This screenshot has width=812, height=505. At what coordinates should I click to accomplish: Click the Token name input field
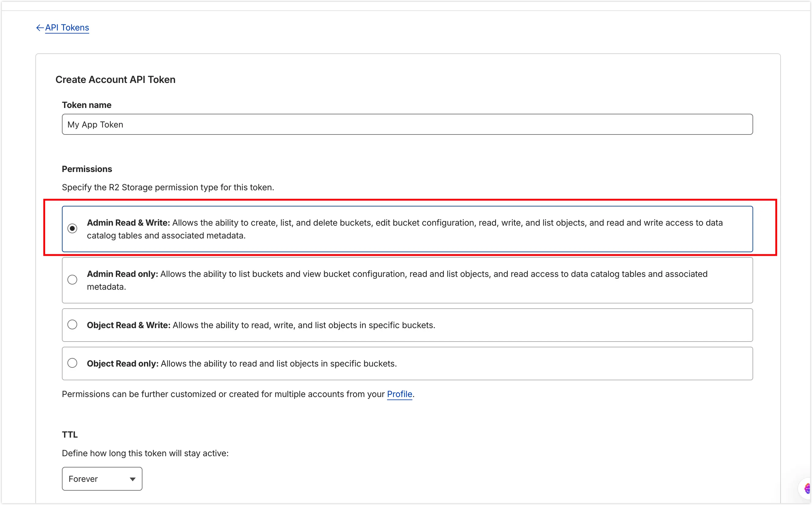tap(407, 125)
